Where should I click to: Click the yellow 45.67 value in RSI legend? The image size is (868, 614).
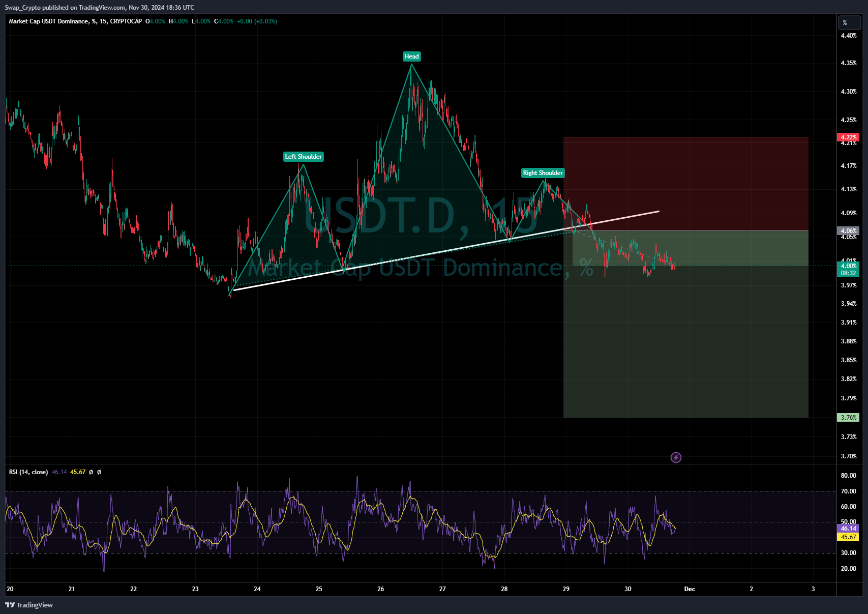tap(78, 472)
